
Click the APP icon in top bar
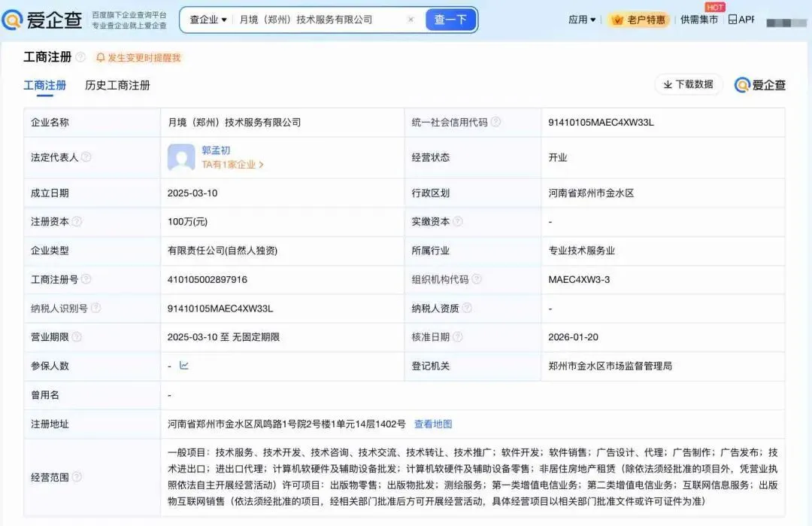[x=733, y=20]
